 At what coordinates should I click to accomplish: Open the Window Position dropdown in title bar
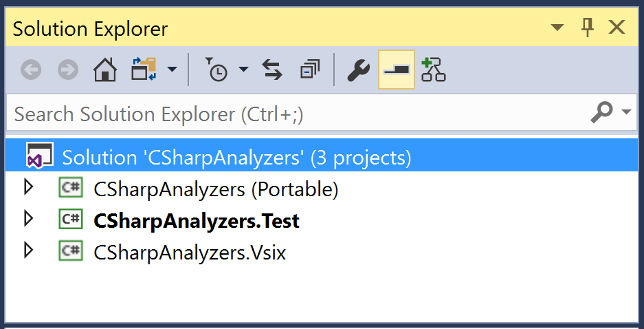click(x=557, y=28)
